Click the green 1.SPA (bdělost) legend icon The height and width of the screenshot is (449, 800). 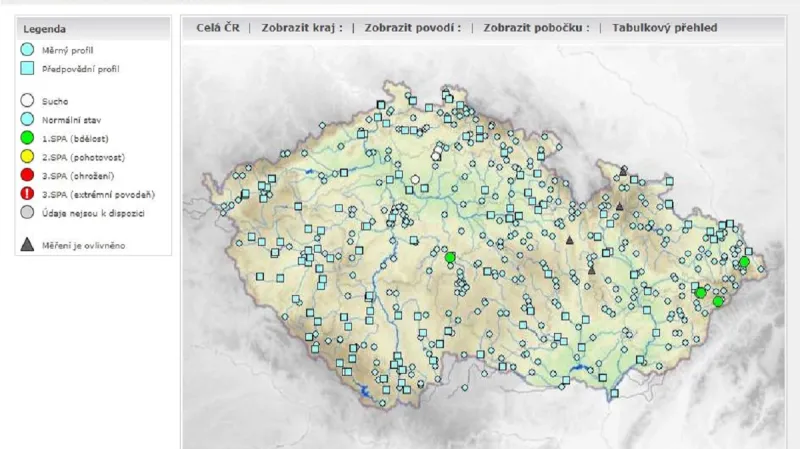click(28, 138)
